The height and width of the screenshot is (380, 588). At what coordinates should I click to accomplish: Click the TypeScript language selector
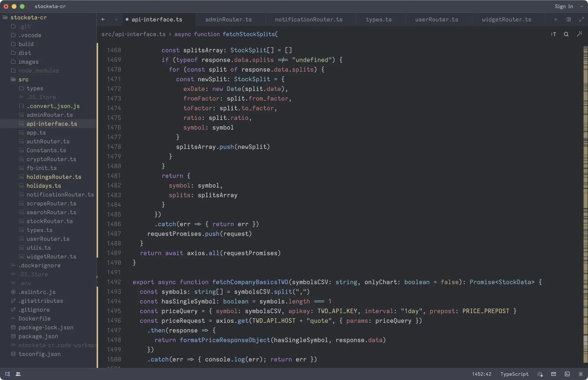click(x=514, y=374)
